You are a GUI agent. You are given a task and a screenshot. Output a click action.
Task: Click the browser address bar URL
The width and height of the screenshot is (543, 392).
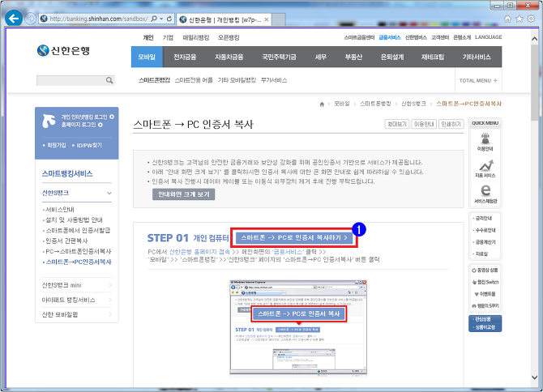(99, 19)
